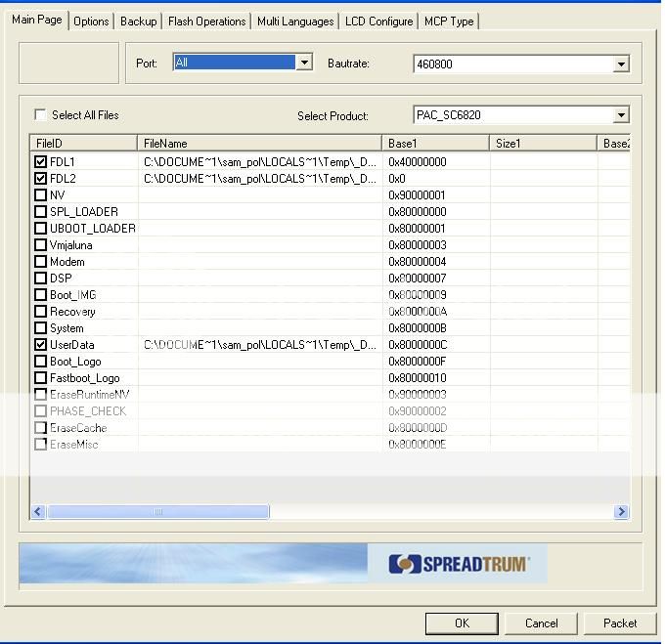The image size is (665, 644).
Task: Go to the Backup tab
Action: click(138, 21)
